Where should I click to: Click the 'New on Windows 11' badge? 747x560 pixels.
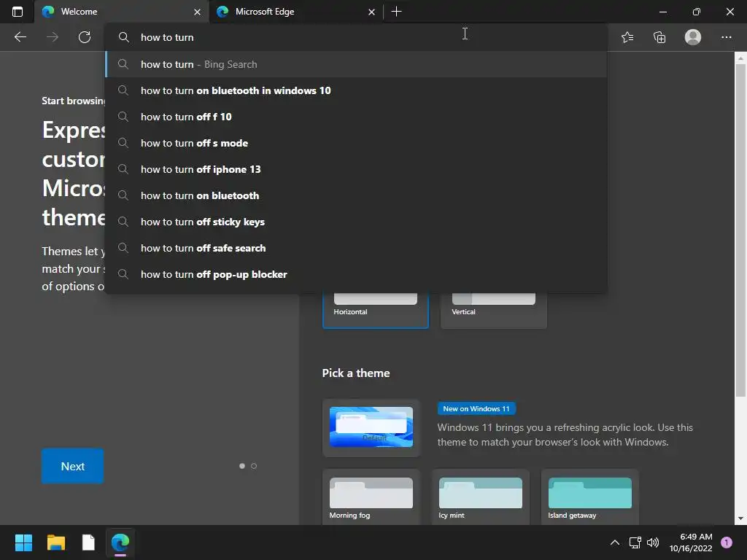[x=476, y=408]
